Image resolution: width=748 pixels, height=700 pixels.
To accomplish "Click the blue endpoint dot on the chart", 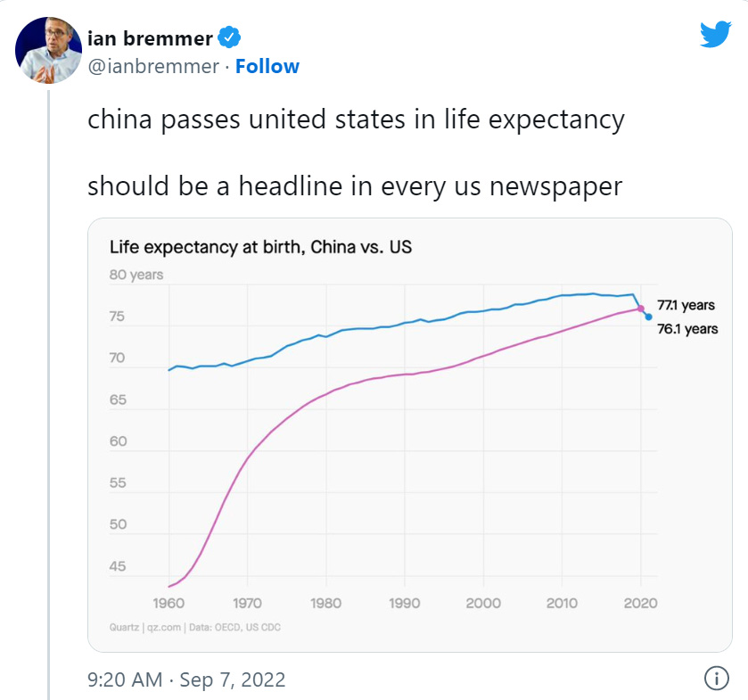I will pyautogui.click(x=648, y=317).
